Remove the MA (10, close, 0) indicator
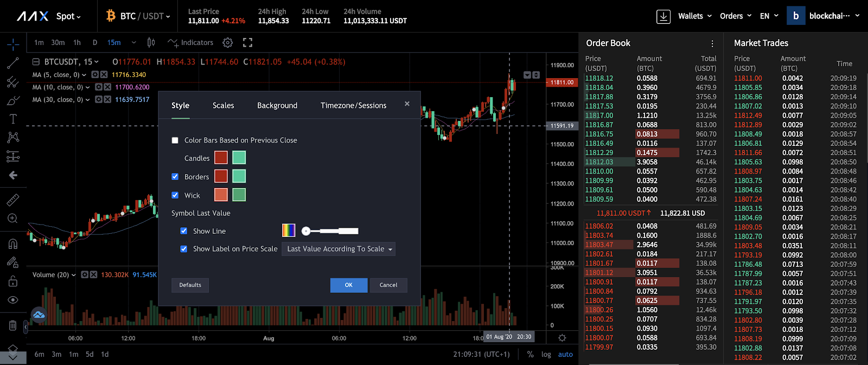Image resolution: width=868 pixels, height=365 pixels. [x=107, y=87]
